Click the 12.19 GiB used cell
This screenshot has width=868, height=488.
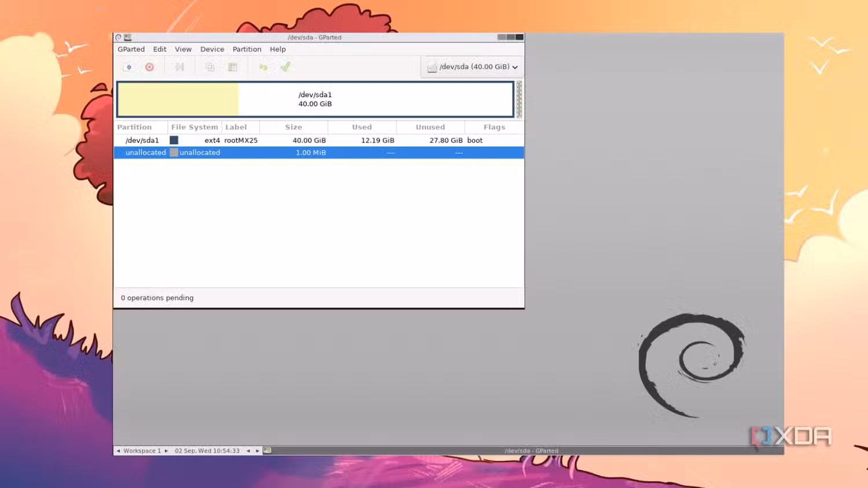[377, 141]
